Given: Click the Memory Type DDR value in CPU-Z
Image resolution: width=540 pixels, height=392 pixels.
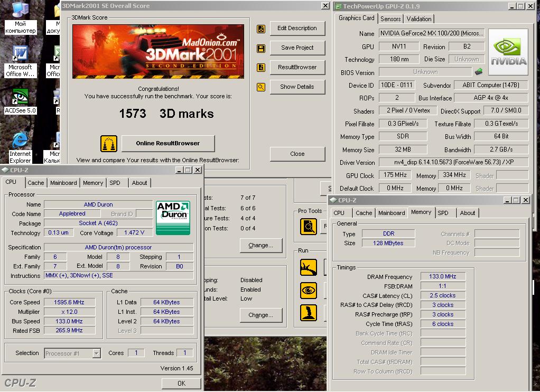Looking at the screenshot, I should (x=388, y=234).
